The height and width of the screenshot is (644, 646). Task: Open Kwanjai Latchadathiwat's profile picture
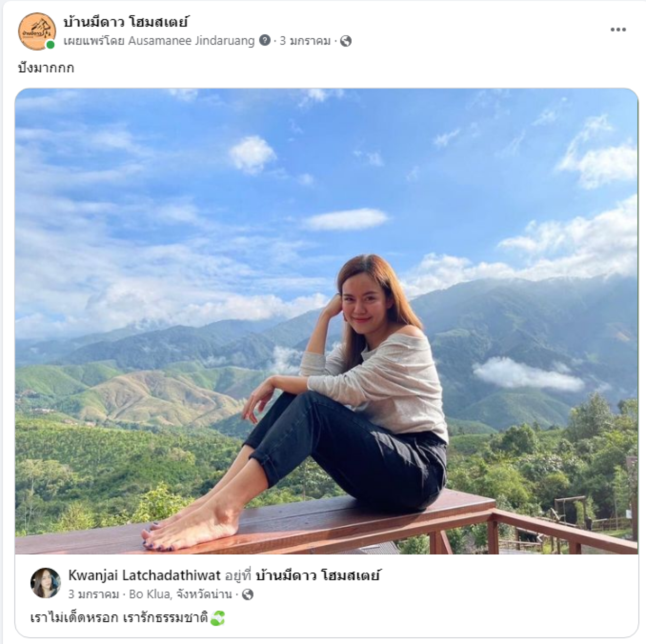pos(45,583)
